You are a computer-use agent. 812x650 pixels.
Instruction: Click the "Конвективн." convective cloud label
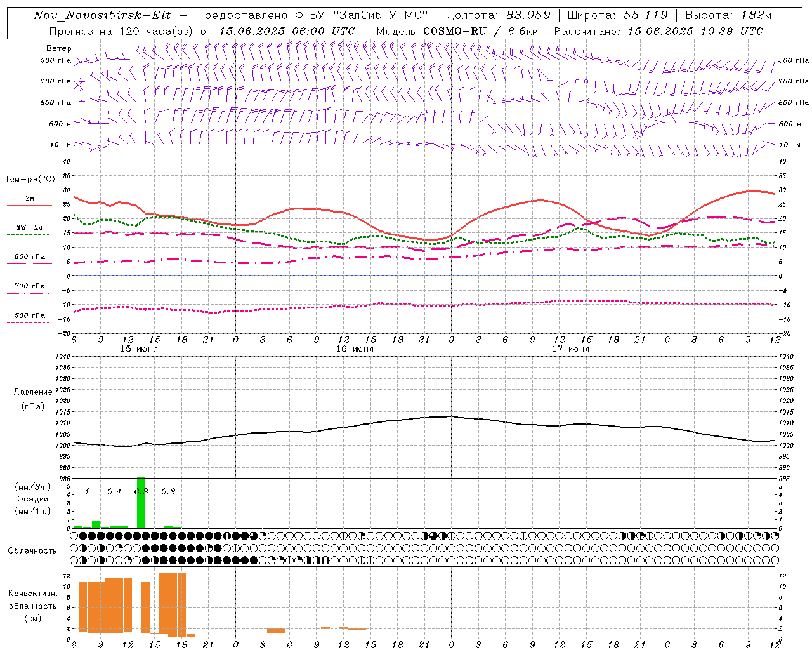pos(32,594)
